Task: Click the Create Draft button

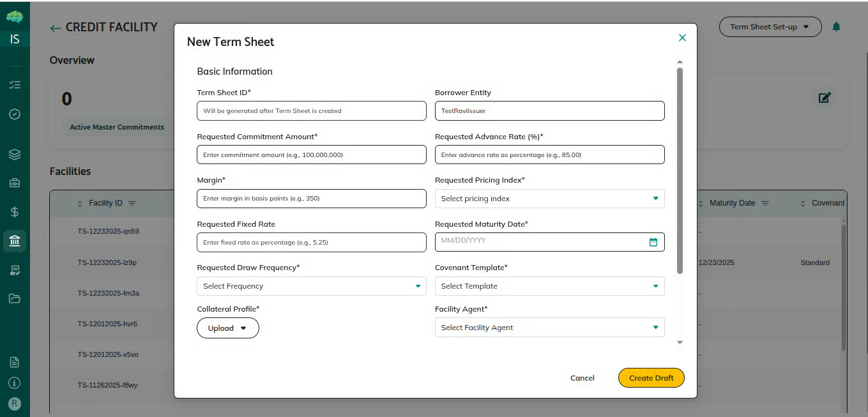Action: 651,378
